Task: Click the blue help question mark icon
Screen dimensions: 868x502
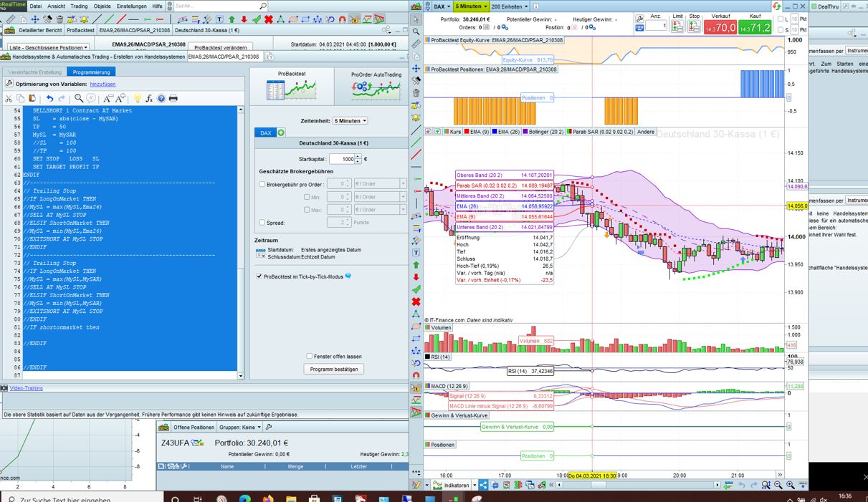Action: pos(161,98)
